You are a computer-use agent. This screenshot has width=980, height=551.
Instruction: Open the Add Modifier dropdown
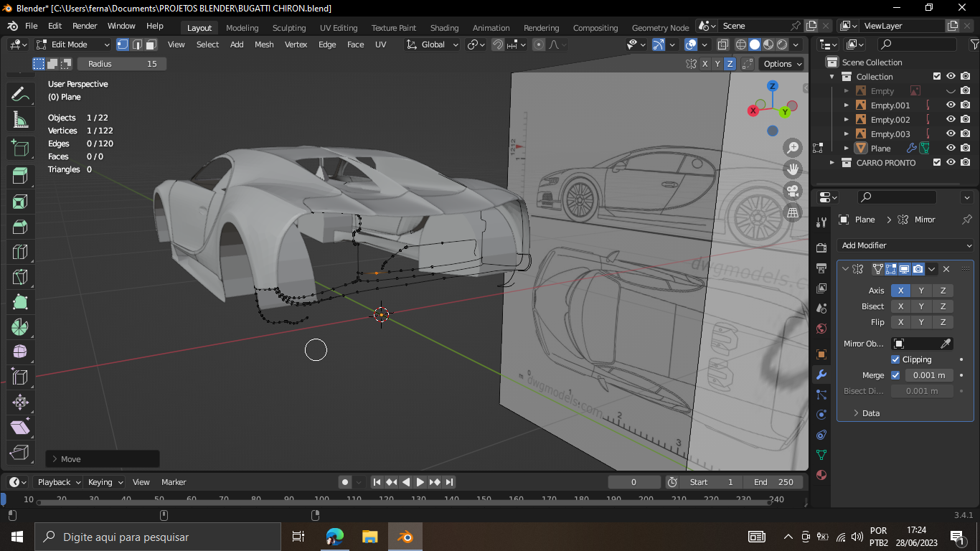(905, 245)
